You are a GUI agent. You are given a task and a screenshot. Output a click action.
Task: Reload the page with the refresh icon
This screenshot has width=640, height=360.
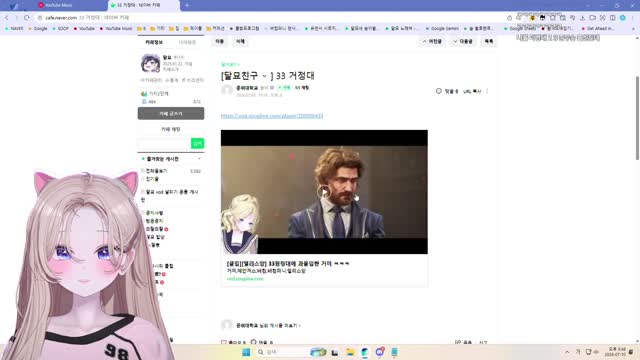(x=27, y=18)
